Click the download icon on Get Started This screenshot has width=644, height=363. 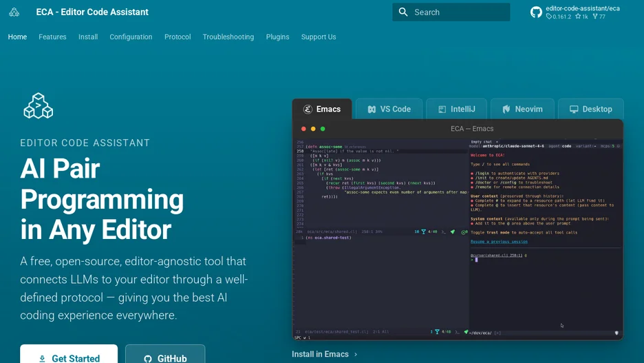(x=42, y=358)
